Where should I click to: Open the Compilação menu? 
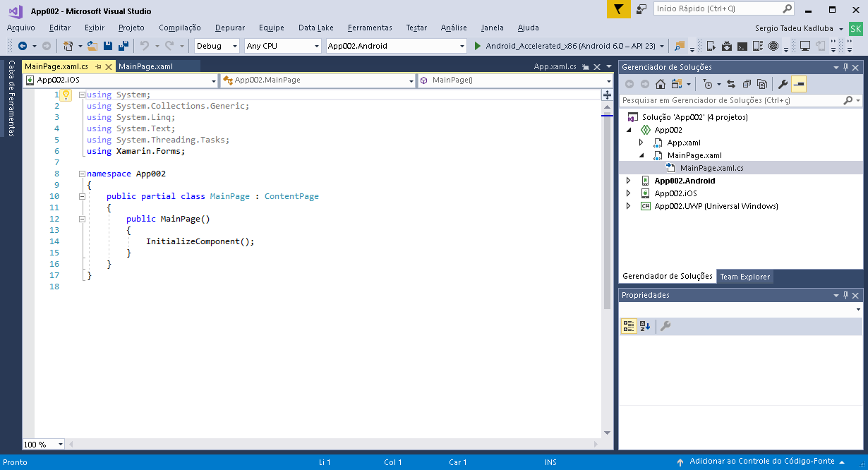(x=180, y=28)
